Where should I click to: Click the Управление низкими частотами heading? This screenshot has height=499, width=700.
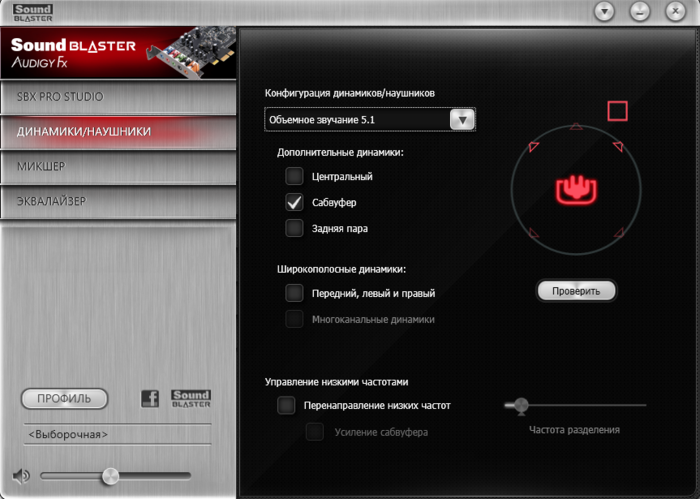(x=337, y=382)
